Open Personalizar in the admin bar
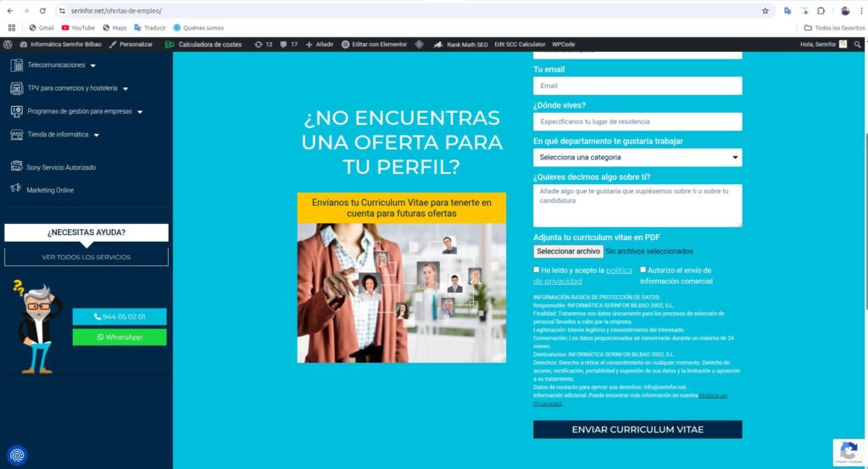 (x=131, y=44)
